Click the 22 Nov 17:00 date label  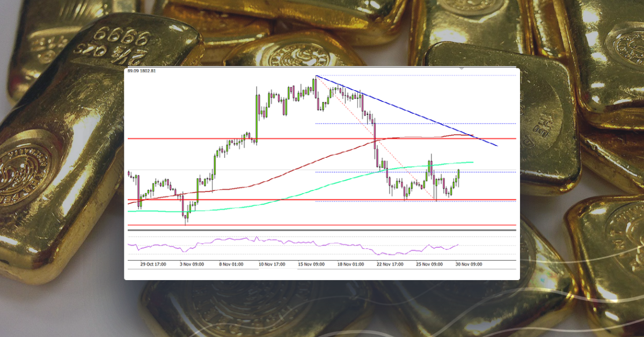tap(390, 262)
